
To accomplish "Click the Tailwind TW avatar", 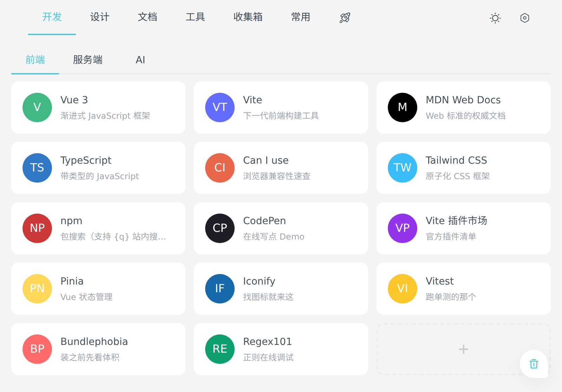I will [x=403, y=168].
